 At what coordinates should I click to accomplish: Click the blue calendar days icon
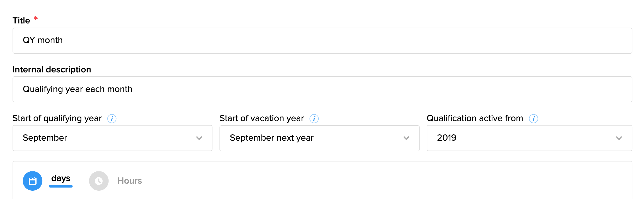point(33,181)
